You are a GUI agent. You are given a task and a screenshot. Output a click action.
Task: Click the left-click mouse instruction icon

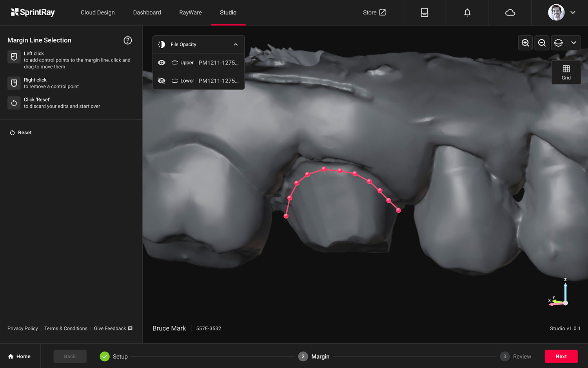click(14, 57)
